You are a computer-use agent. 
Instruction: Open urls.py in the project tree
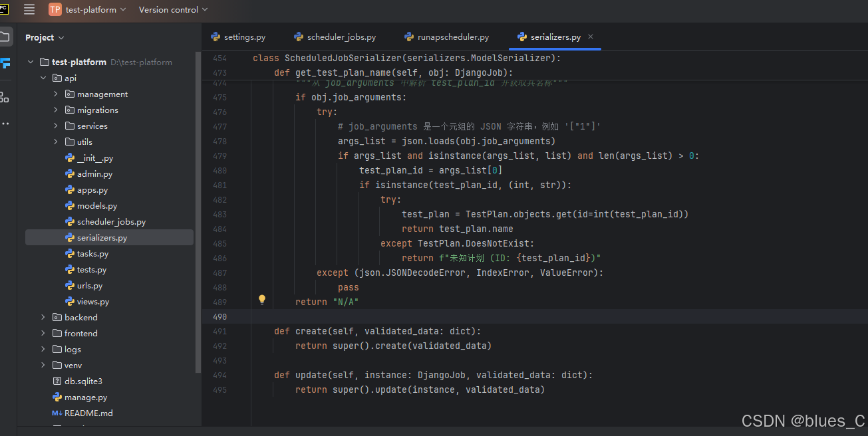(90, 285)
